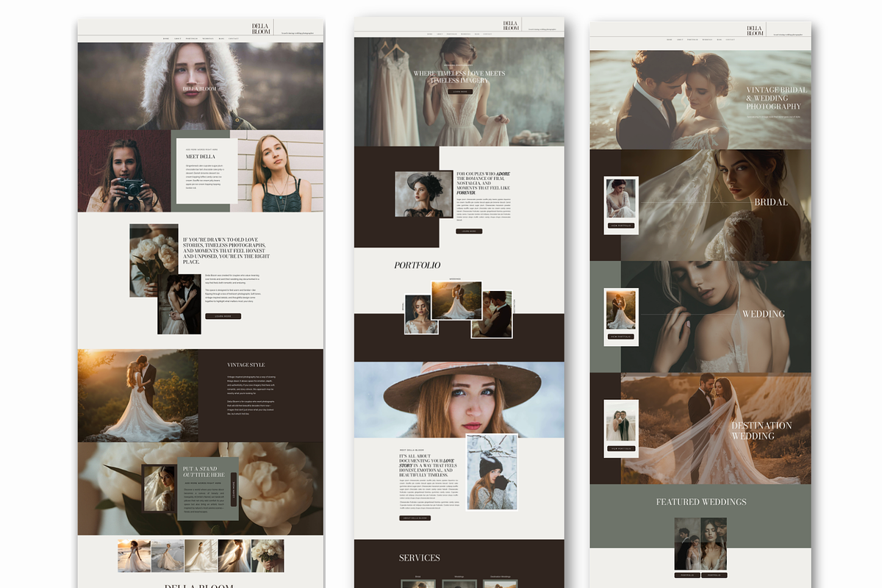882x588 pixels.
Task: Select the first bride thumbnail in left gallery strip
Action: point(134,556)
